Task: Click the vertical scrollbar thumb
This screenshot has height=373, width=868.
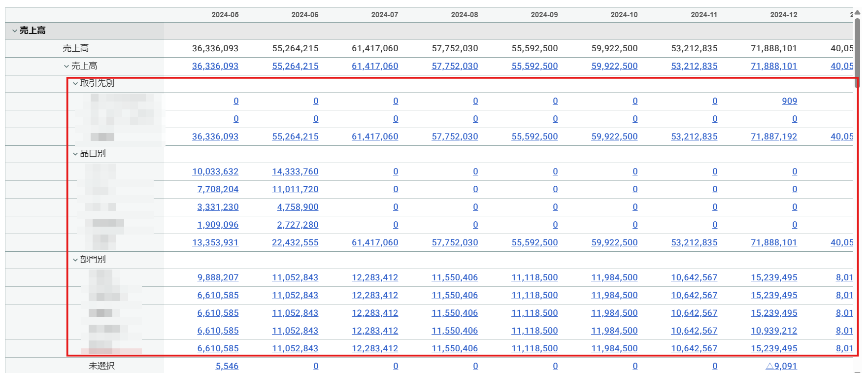Action: tap(857, 52)
